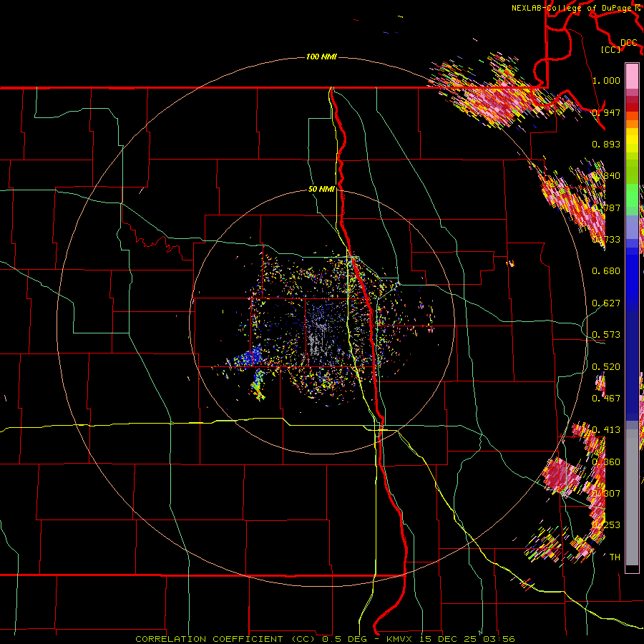Select the 0.893 color scale value

[606, 144]
